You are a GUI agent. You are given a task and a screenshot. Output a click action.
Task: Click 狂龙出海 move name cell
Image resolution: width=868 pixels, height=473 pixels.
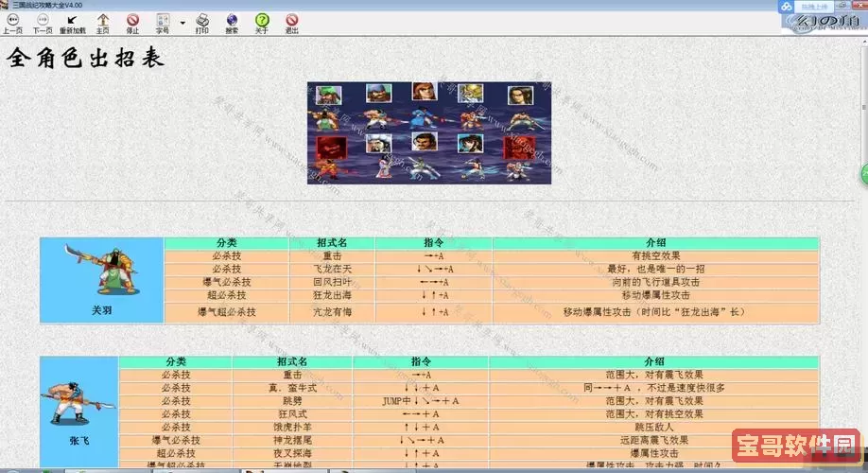coord(332,295)
